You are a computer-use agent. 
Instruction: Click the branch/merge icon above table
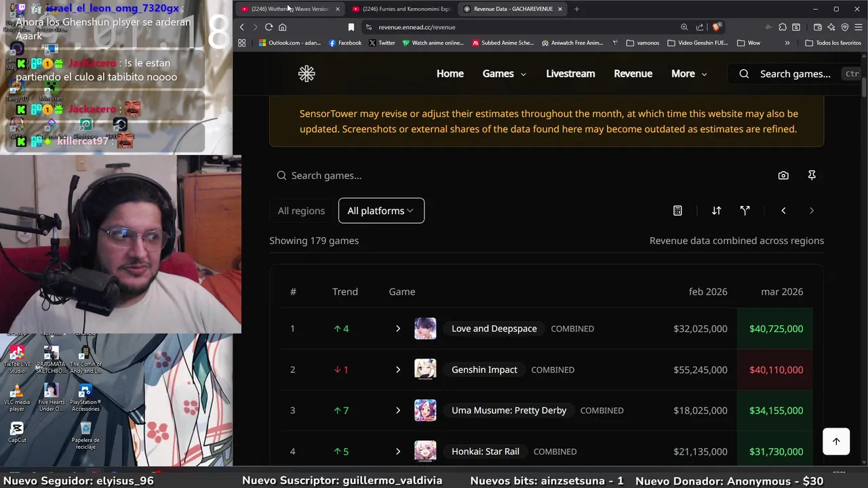tap(745, 211)
